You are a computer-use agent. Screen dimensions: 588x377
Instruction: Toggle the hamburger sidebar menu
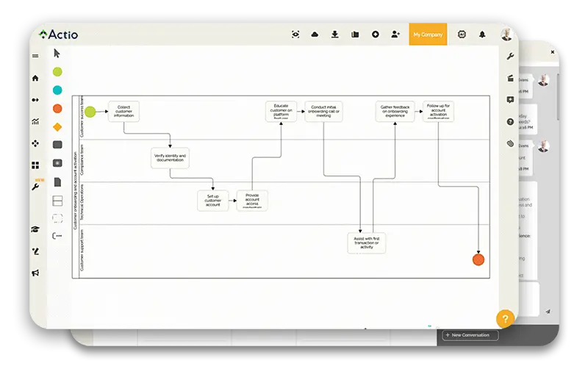pos(35,56)
